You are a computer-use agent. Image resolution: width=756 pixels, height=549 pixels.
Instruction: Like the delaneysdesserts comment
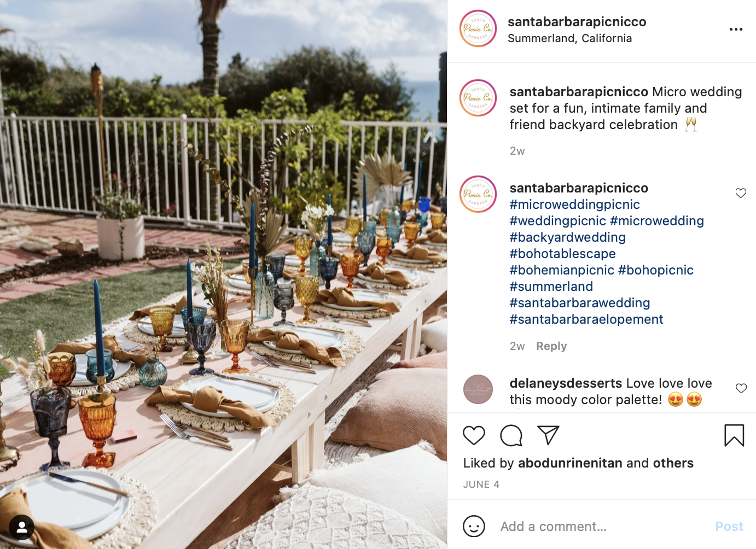point(741,388)
